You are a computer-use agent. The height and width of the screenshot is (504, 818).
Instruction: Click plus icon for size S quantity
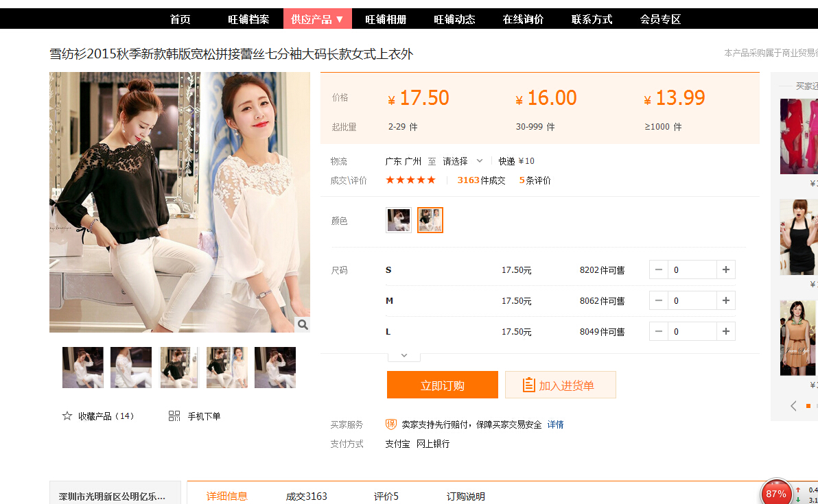[x=725, y=269]
